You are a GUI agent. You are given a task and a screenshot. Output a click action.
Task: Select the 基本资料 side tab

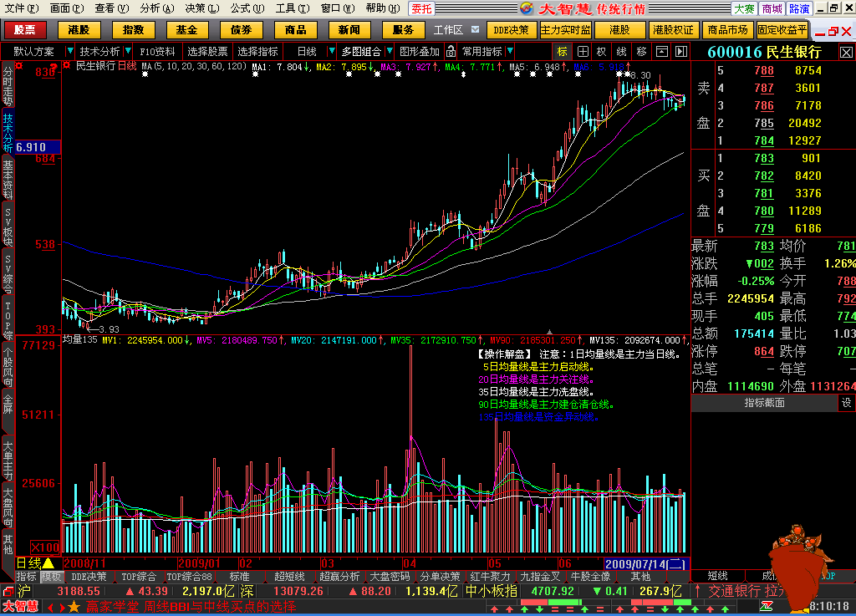8,180
